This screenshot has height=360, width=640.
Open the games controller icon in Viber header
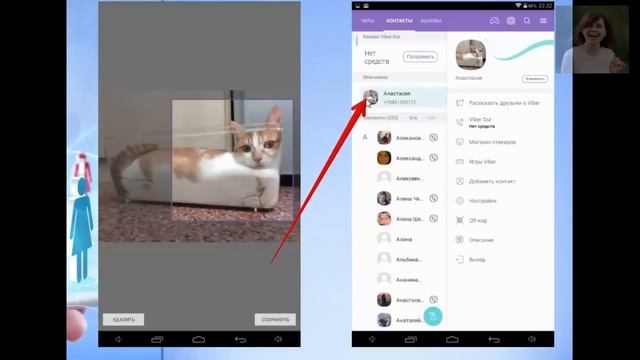[494, 20]
